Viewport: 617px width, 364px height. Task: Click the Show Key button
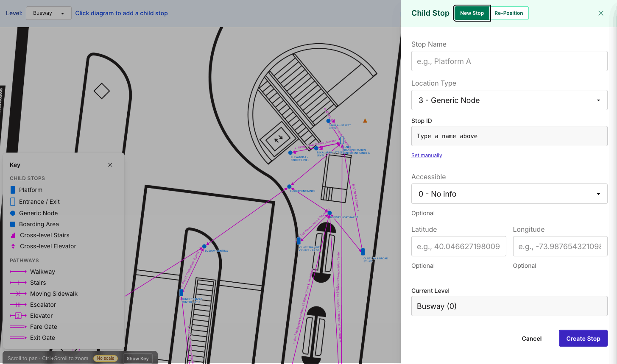(x=138, y=358)
